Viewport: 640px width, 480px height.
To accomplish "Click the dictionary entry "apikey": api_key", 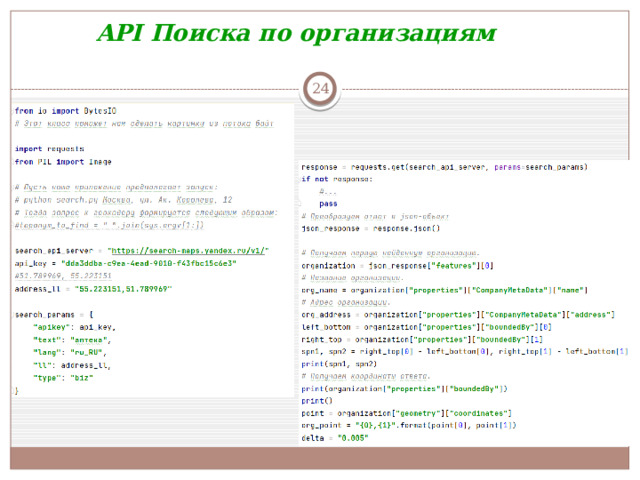I will (75, 327).
